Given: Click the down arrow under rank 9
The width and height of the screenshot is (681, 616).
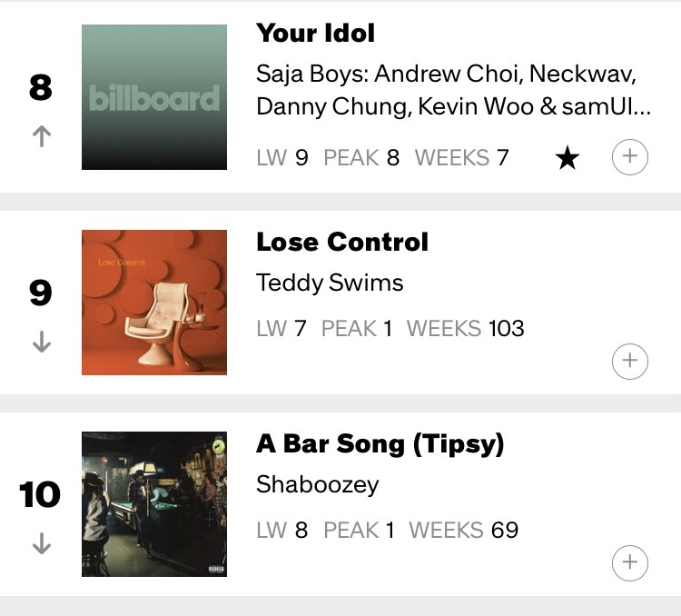Looking at the screenshot, I should [x=41, y=342].
